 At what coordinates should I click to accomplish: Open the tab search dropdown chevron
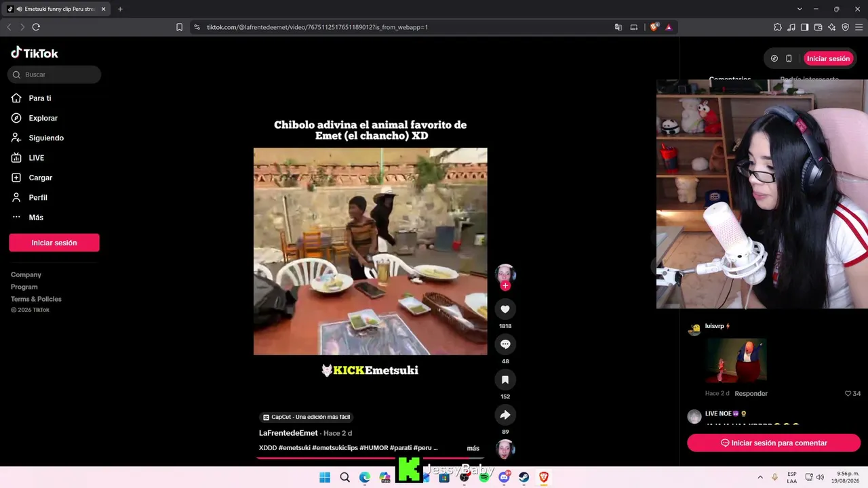point(800,9)
